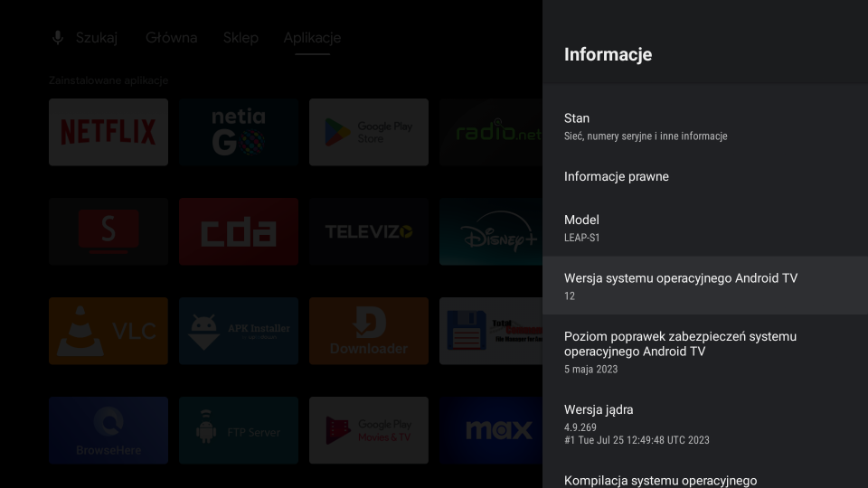Open the radio.net app tile
The height and width of the screenshot is (488, 868).
pos(491,132)
